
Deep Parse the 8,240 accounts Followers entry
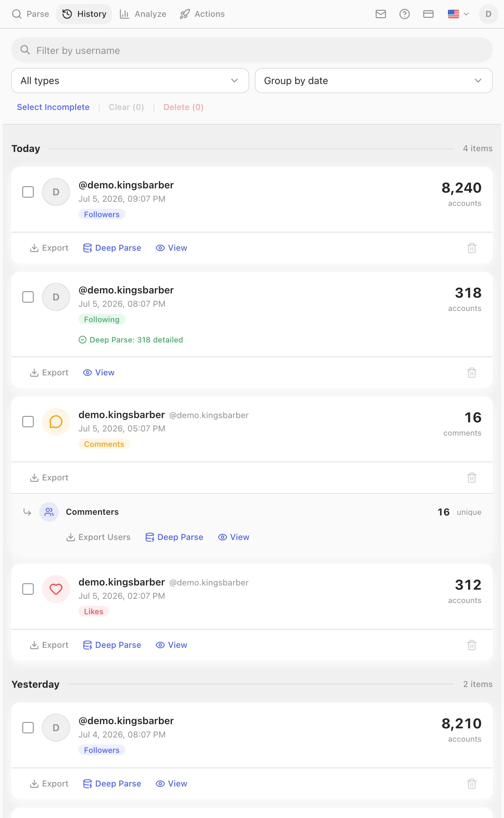click(x=112, y=248)
